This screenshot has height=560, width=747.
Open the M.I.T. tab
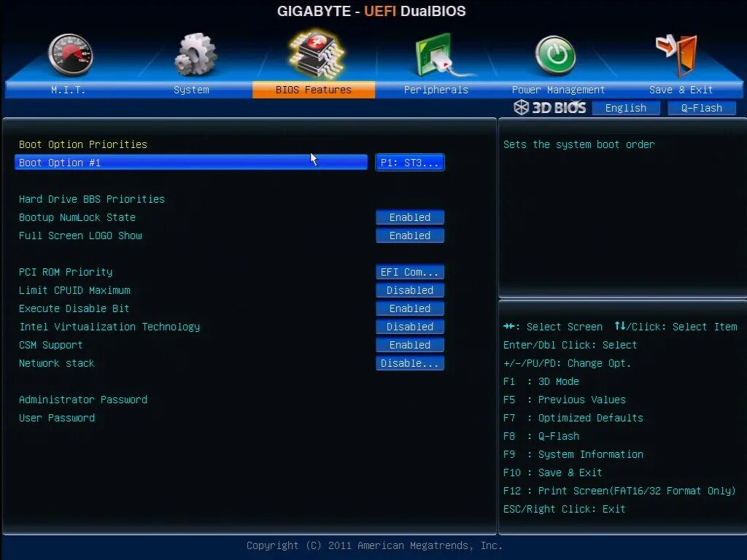pos(68,90)
